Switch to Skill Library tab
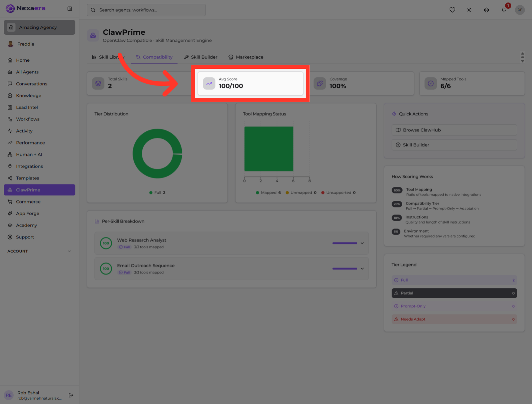 click(108, 57)
